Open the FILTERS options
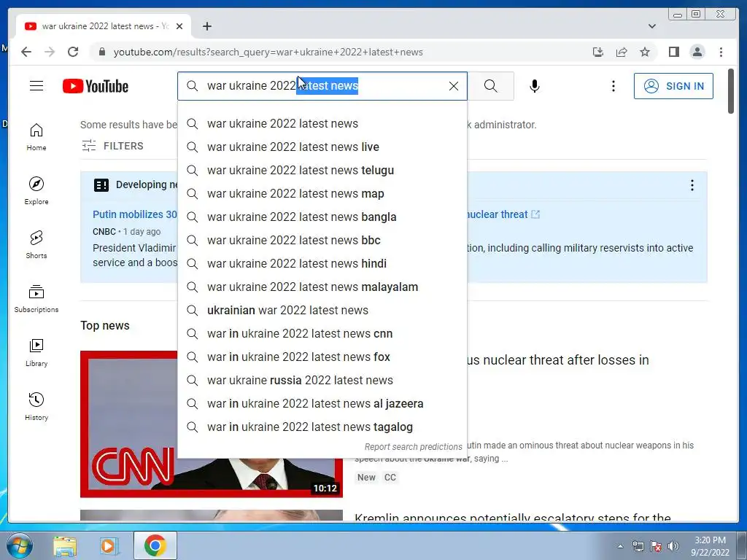Image resolution: width=747 pixels, height=560 pixels. coord(112,146)
